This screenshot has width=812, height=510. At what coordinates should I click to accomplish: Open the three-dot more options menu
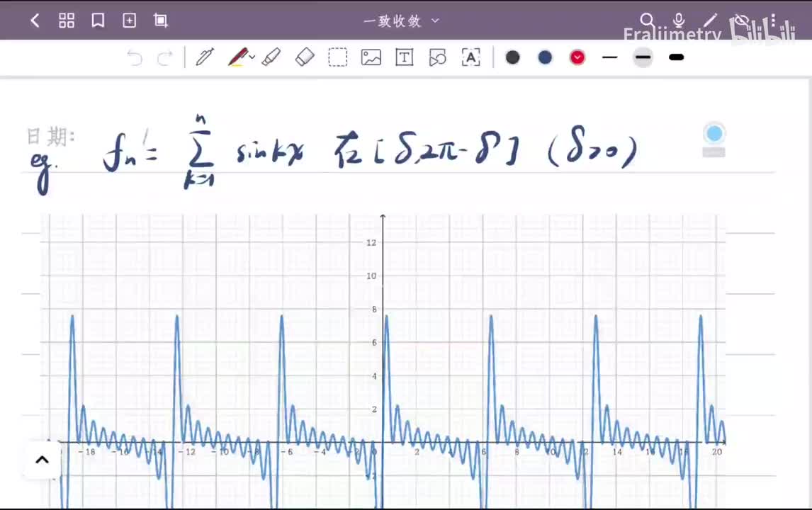tap(773, 21)
